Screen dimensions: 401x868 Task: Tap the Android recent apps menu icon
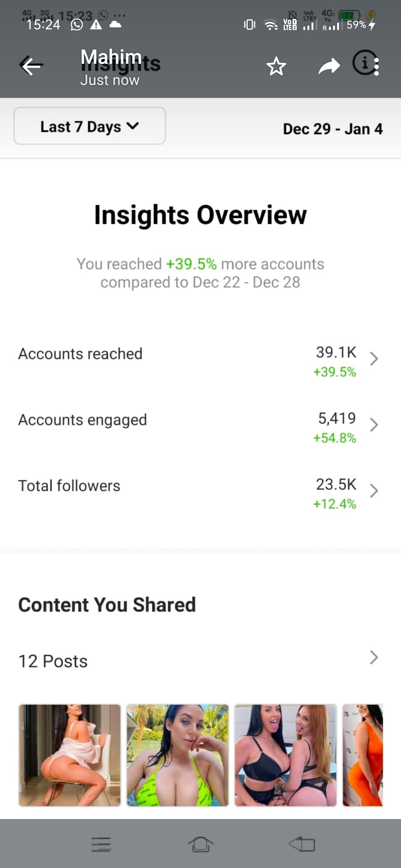point(101,844)
